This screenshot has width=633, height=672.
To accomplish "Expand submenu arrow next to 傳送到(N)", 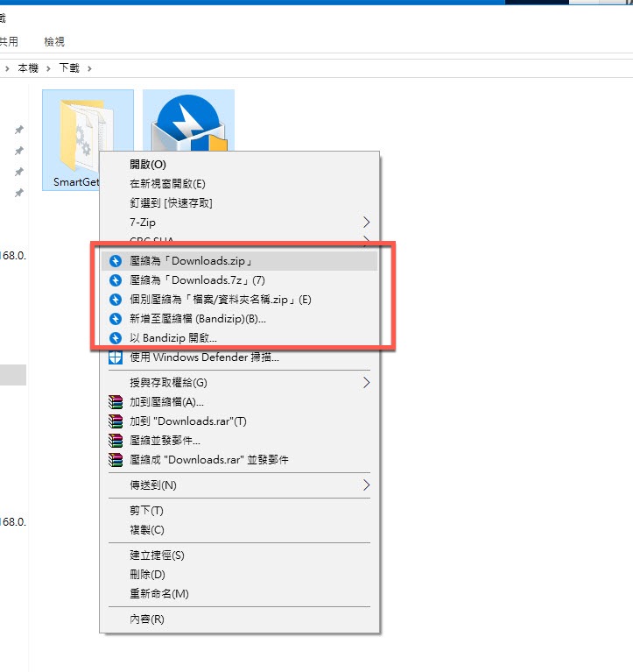I will click(x=366, y=485).
